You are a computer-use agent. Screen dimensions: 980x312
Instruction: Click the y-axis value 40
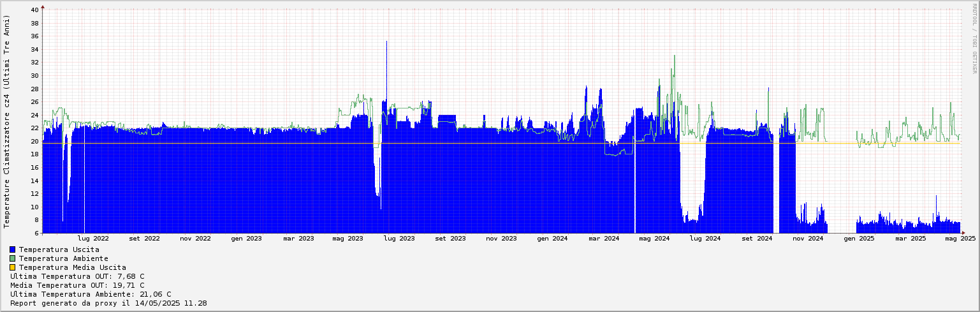tap(34, 10)
